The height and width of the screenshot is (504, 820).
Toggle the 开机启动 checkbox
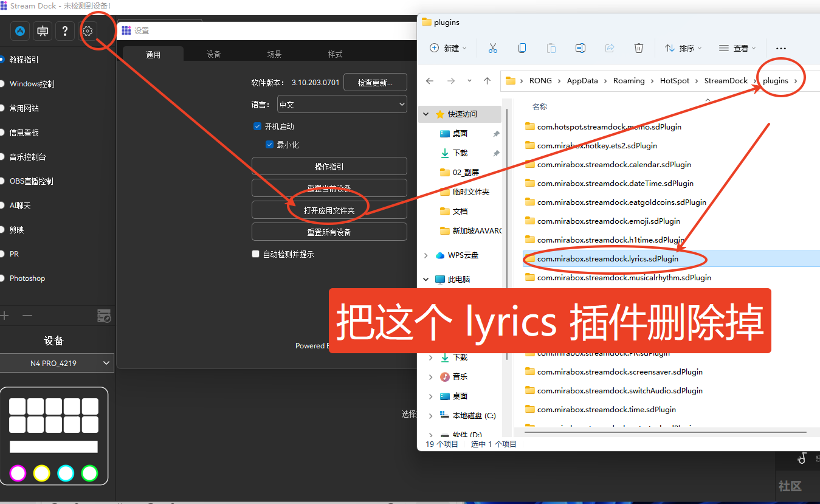pos(257,126)
